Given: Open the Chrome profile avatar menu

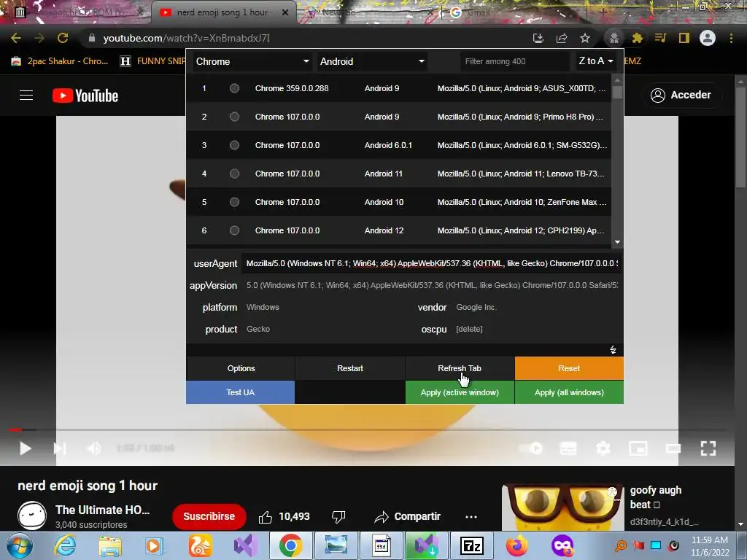Looking at the screenshot, I should point(708,38).
